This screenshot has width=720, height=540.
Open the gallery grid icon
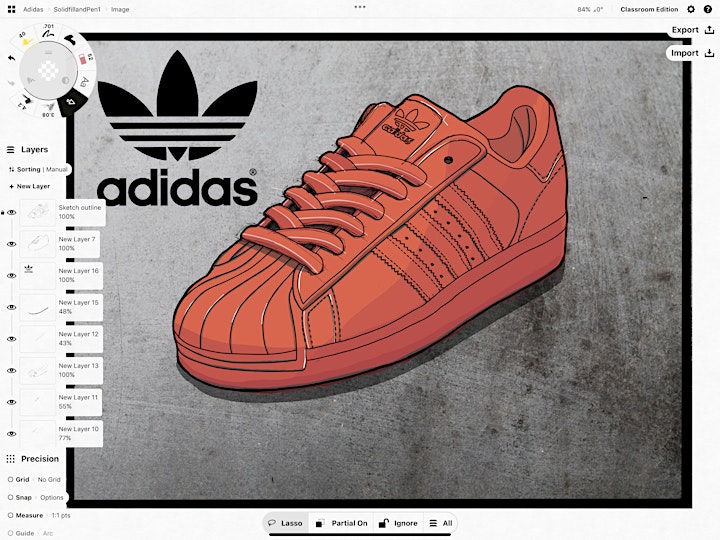click(x=11, y=9)
